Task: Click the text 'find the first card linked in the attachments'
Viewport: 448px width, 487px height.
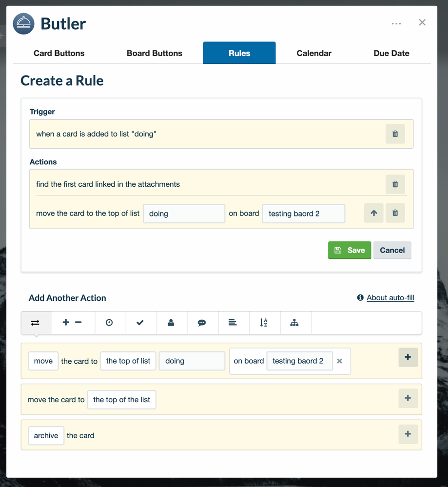Action: click(x=108, y=184)
